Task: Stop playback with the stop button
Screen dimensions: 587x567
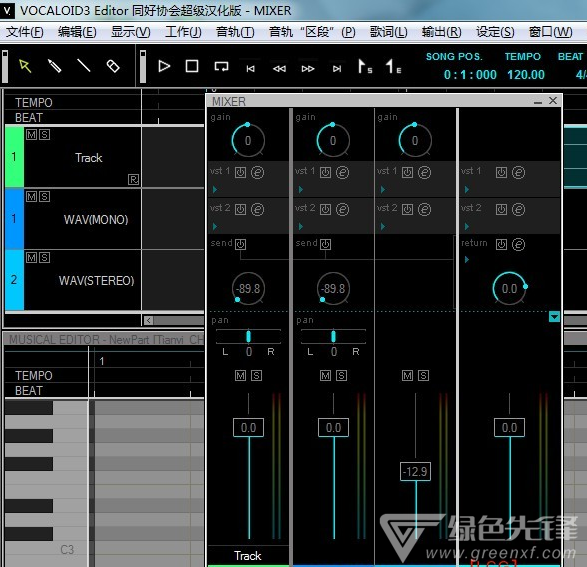Action: [x=192, y=66]
